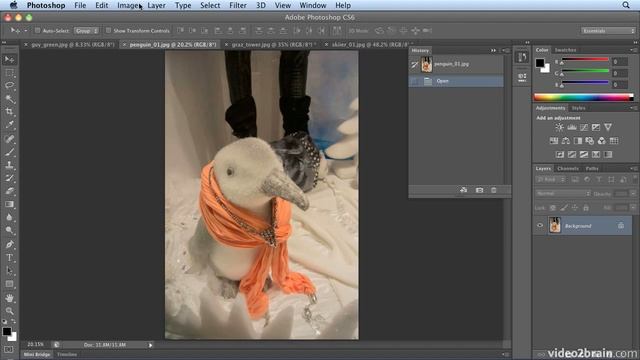Add a Brightness/Contrast adjustment
The image size is (640, 360).
tap(559, 127)
